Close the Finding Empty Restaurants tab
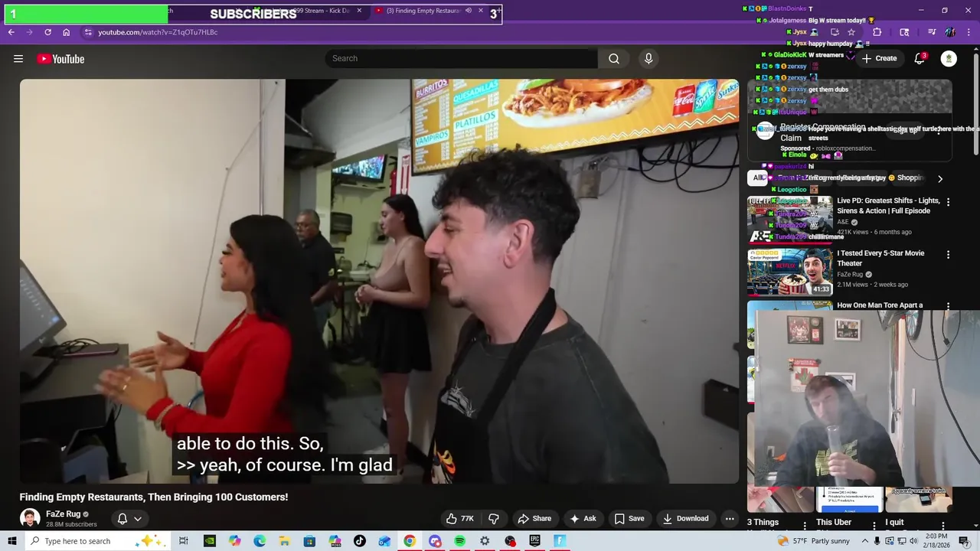Screen dimensions: 980x551 click(x=481, y=11)
